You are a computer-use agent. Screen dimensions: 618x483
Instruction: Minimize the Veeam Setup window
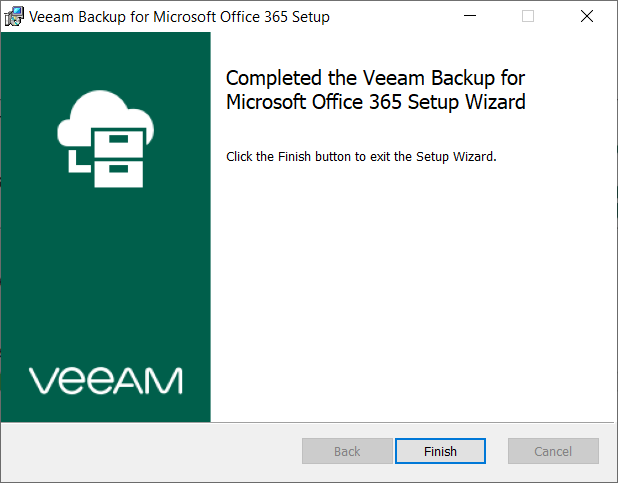(470, 16)
